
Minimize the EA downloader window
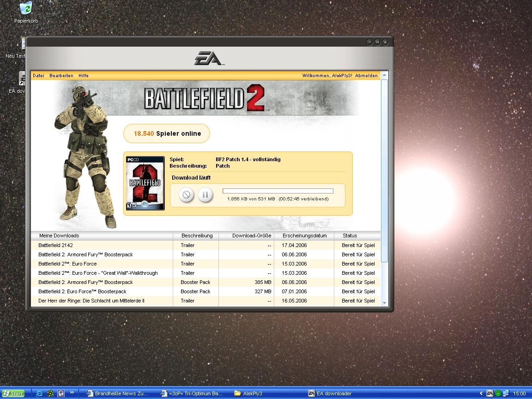click(x=369, y=42)
